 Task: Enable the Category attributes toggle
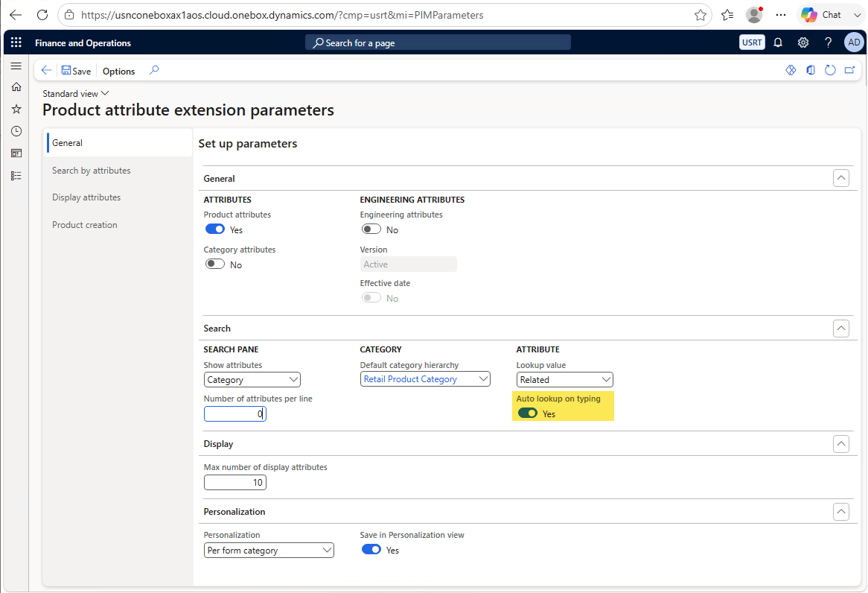[215, 264]
